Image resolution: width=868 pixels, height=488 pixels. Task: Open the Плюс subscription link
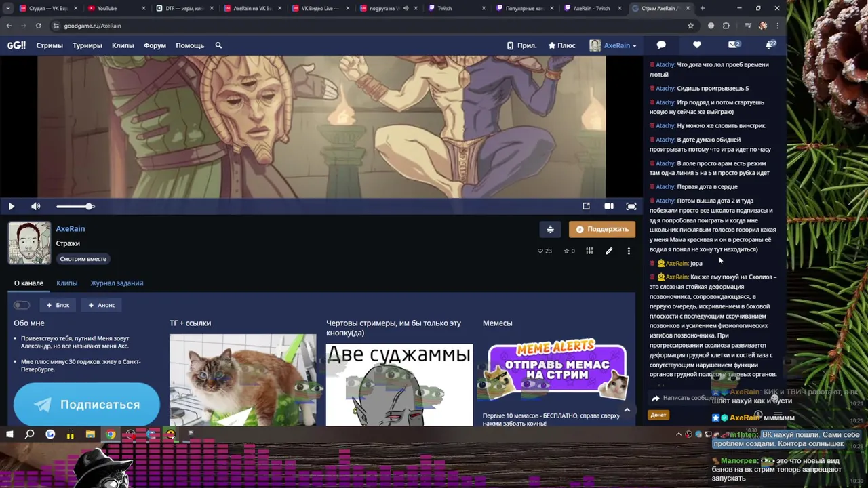[x=562, y=45]
